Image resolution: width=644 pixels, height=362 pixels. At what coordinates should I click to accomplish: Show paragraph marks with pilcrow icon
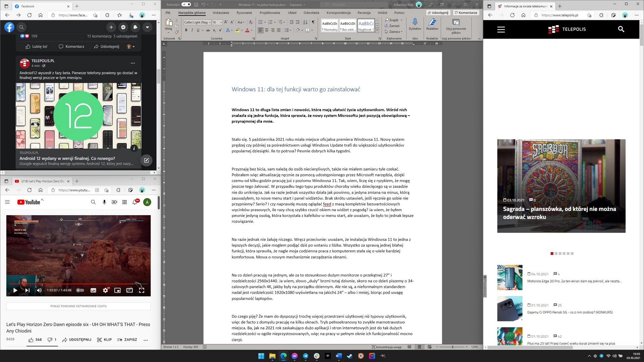click(313, 22)
